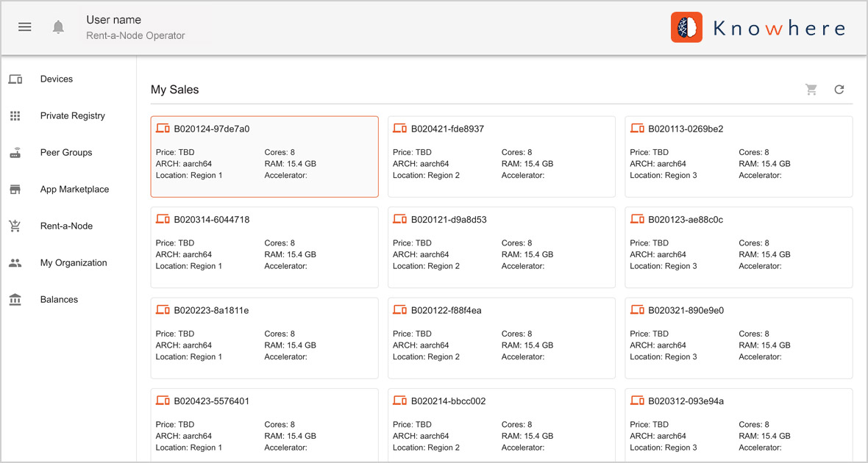
Task: Open the Devices section in the sidebar
Action: point(56,79)
